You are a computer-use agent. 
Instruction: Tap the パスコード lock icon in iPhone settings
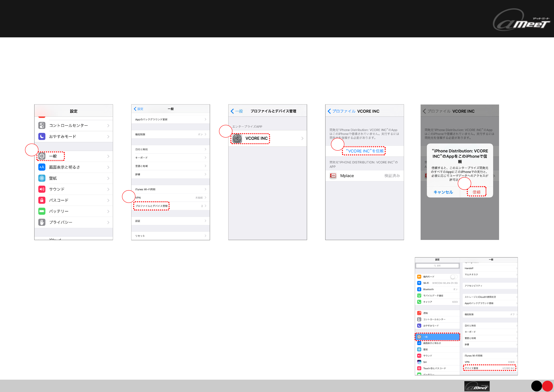(x=42, y=200)
